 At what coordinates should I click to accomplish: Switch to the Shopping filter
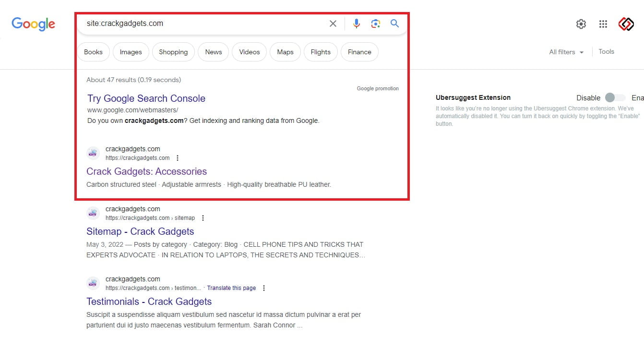click(x=173, y=52)
